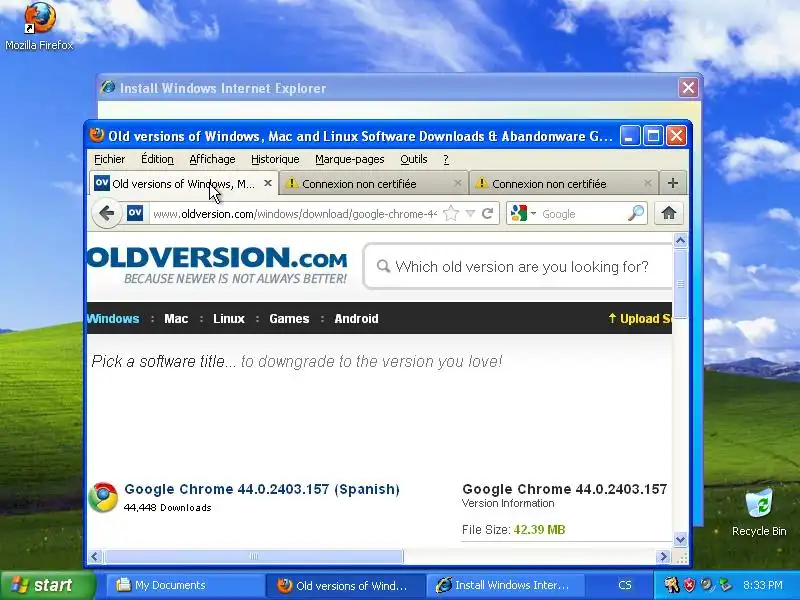Click horizontal scrollbar right arrow

(663, 556)
